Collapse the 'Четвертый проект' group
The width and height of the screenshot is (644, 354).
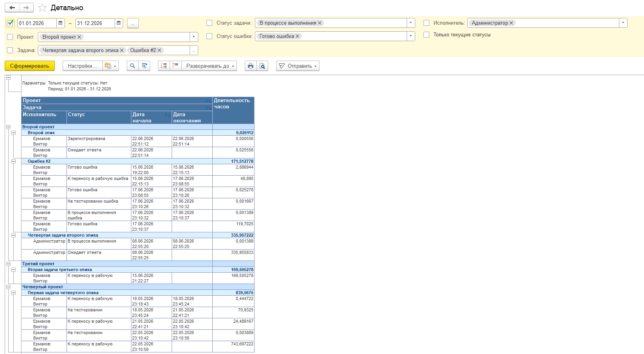click(x=8, y=287)
